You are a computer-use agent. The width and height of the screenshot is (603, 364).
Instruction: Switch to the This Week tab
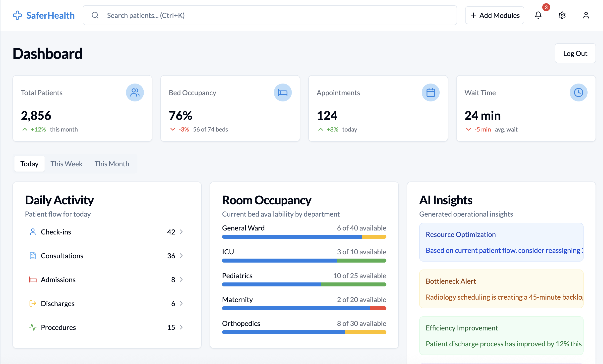tap(66, 164)
